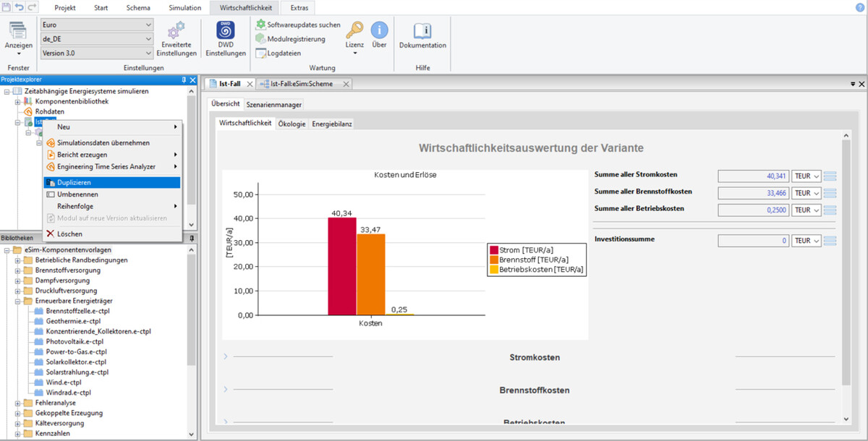Open the Szenarienmanager tab
Viewport: 868px width, 441px height.
[274, 104]
